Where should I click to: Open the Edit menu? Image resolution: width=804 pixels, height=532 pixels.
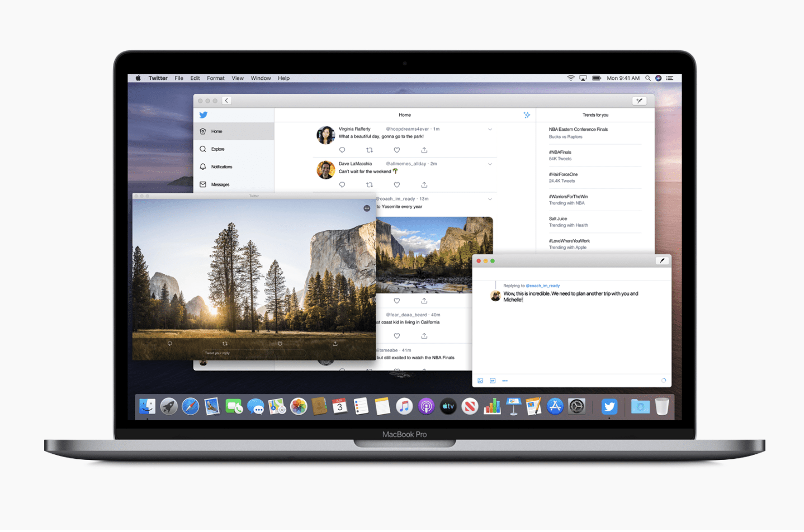195,78
